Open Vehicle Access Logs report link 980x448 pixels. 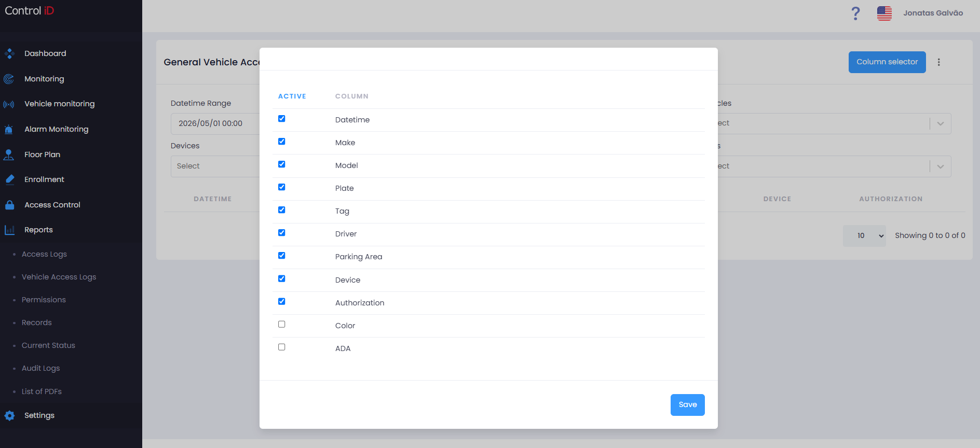pos(59,277)
